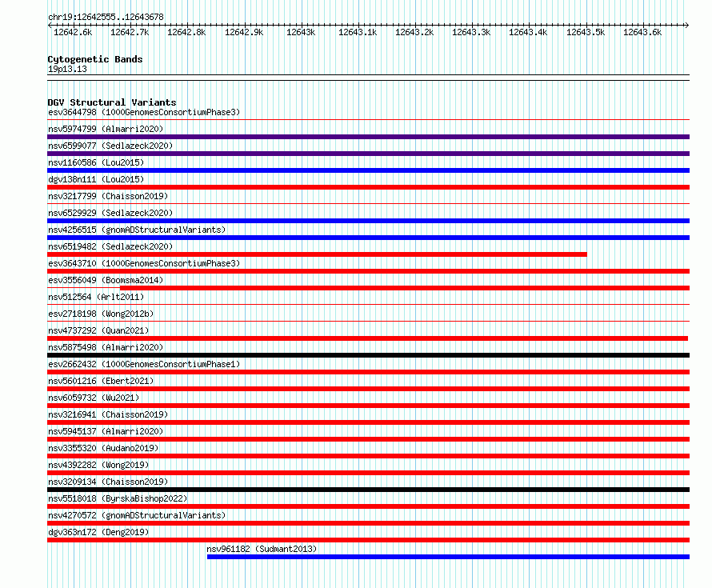712x588 pixels.
Task: Select the shortened red bar of nsv6519482
Action: coord(317,254)
